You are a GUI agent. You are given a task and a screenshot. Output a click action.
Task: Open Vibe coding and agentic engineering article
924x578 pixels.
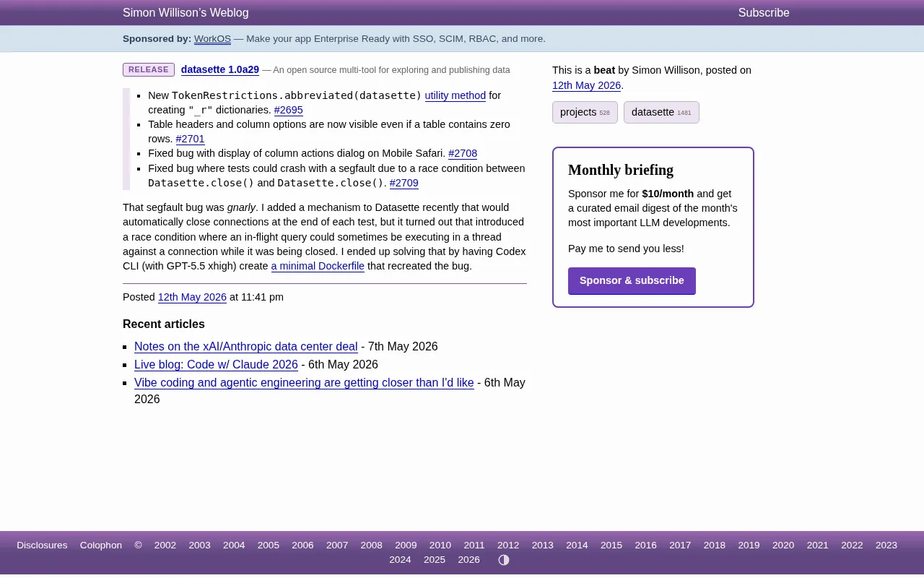click(304, 382)
